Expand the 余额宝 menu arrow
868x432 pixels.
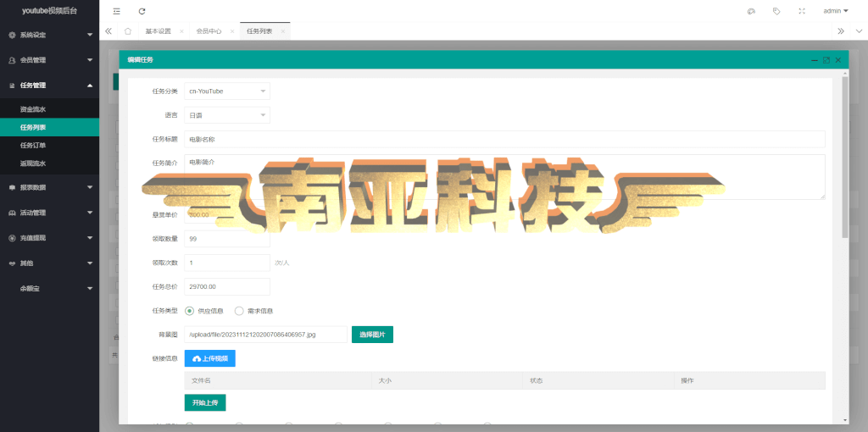tap(90, 289)
